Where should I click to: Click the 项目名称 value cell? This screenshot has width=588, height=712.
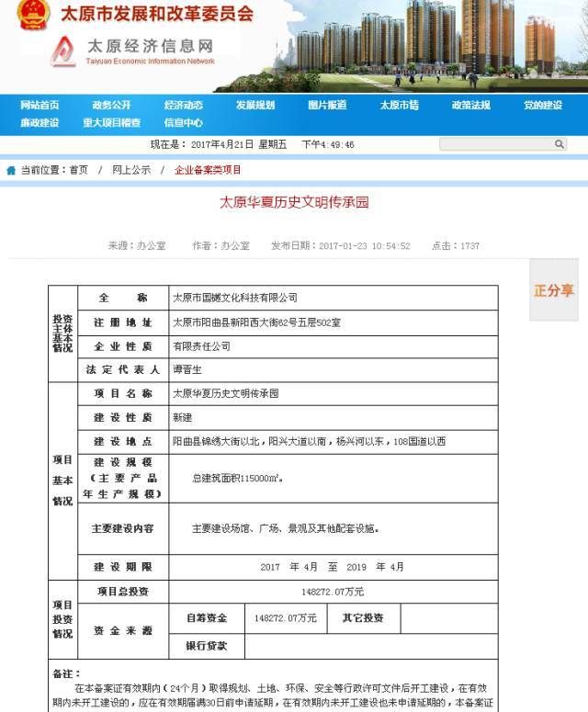click(x=334, y=394)
